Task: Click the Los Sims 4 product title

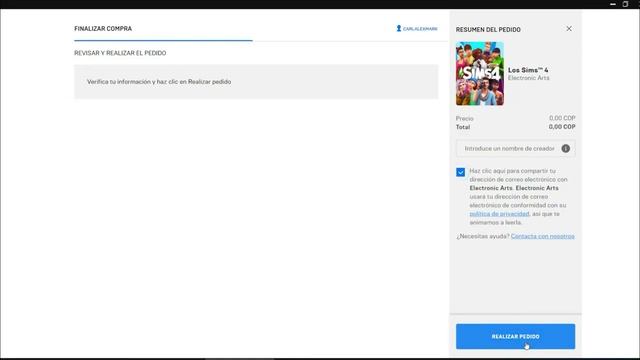Action: [528, 70]
